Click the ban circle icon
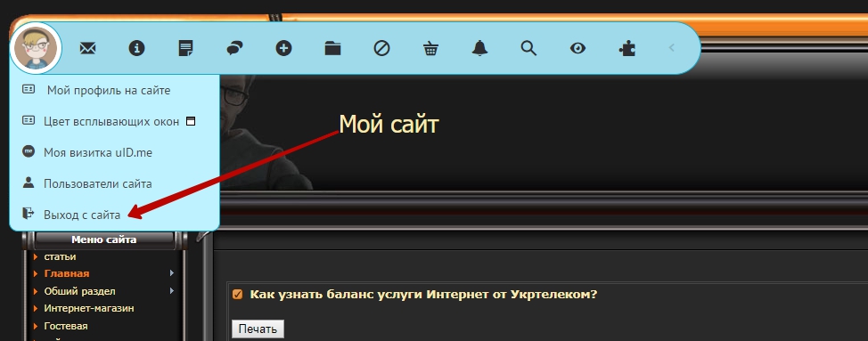The height and width of the screenshot is (341, 868). (382, 49)
